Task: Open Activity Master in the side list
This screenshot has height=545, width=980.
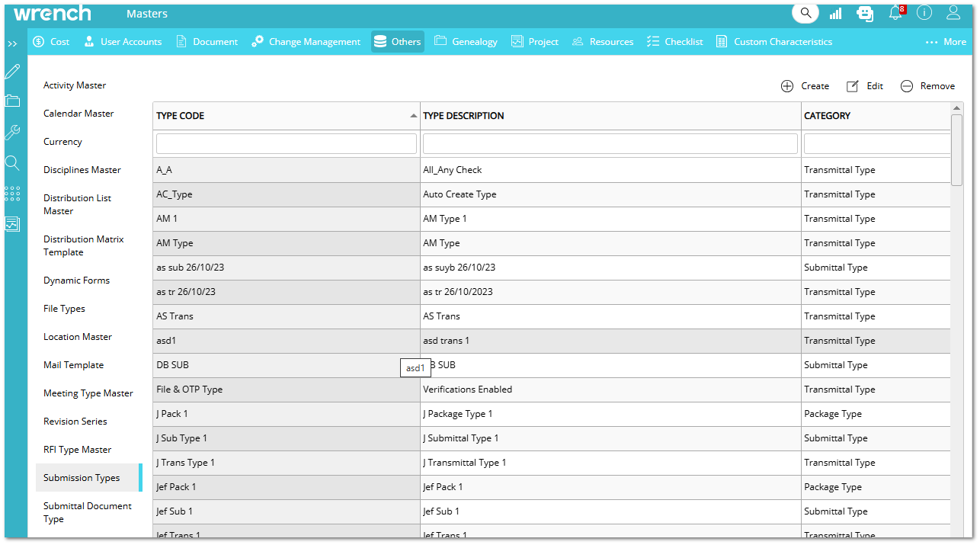Action: [x=75, y=85]
